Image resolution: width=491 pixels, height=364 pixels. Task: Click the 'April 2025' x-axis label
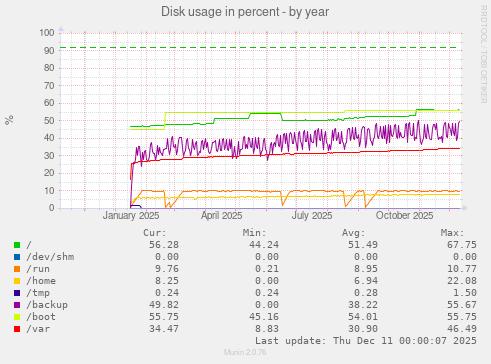point(221,216)
